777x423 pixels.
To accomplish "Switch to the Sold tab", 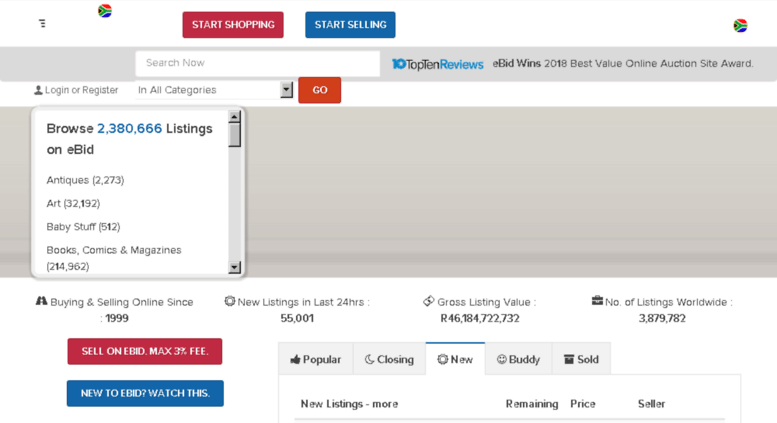I will pyautogui.click(x=581, y=359).
